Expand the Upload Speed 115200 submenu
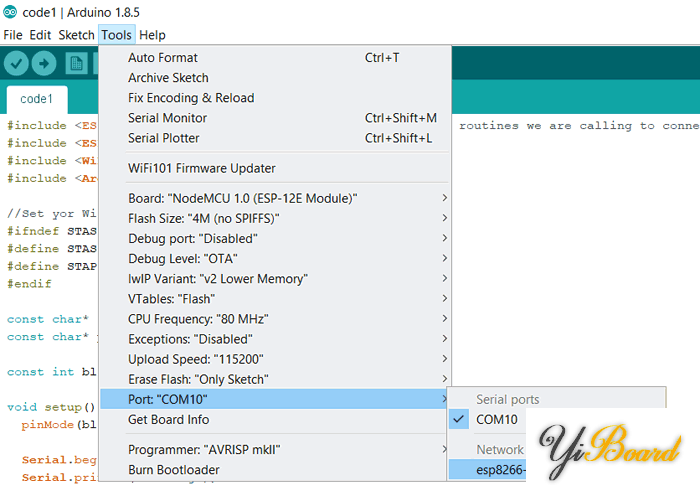The image size is (700, 501). pyautogui.click(x=275, y=359)
